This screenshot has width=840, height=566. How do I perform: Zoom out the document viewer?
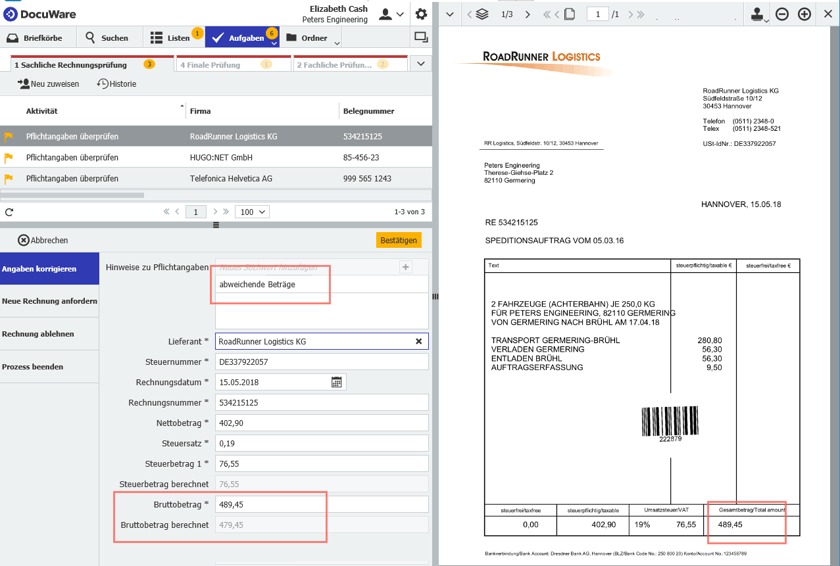782,14
